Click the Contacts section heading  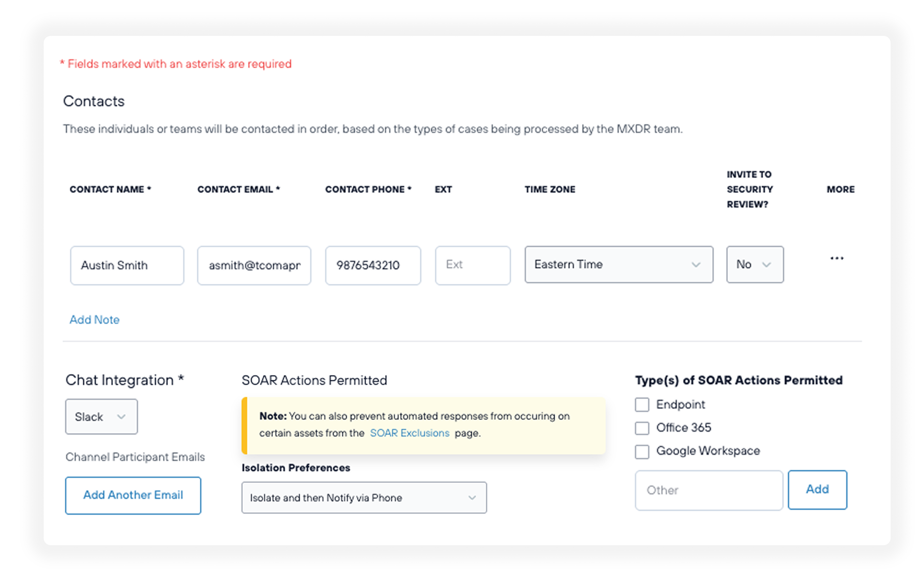click(94, 101)
